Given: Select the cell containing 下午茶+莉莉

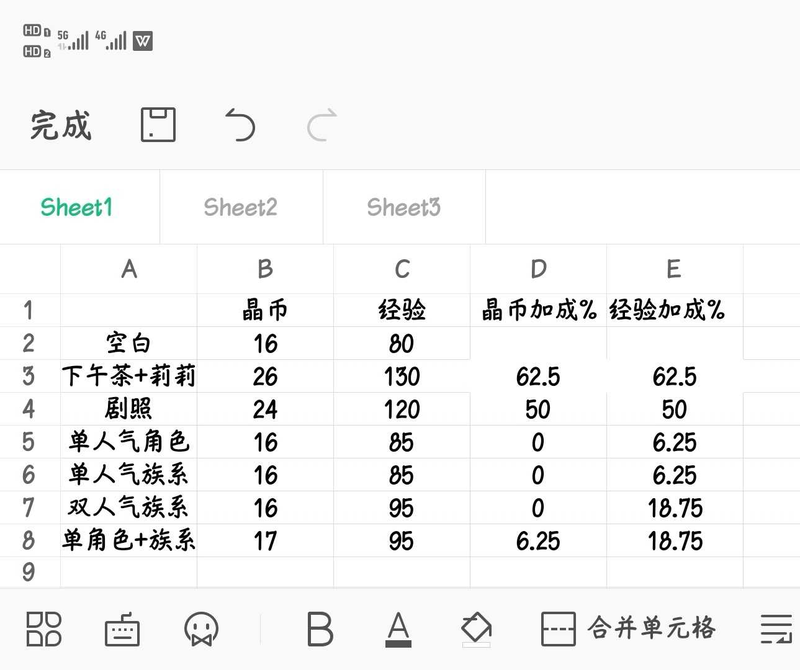Looking at the screenshot, I should click(129, 377).
